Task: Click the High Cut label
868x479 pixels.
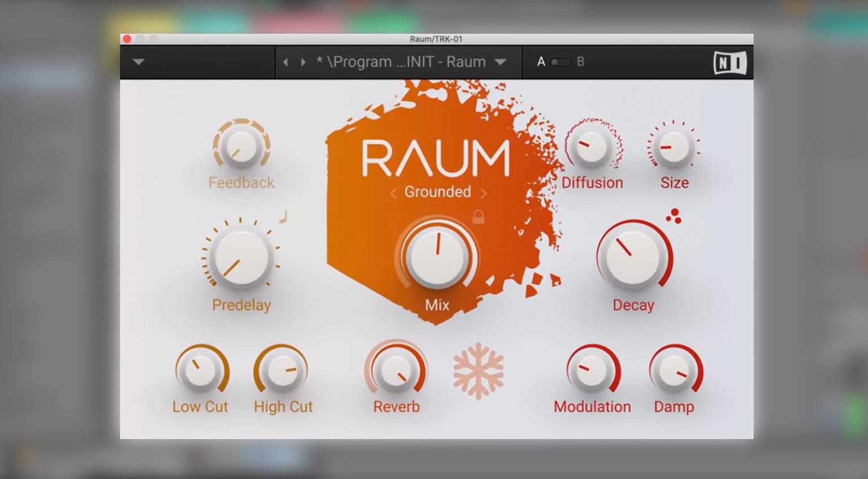Action: coord(283,406)
